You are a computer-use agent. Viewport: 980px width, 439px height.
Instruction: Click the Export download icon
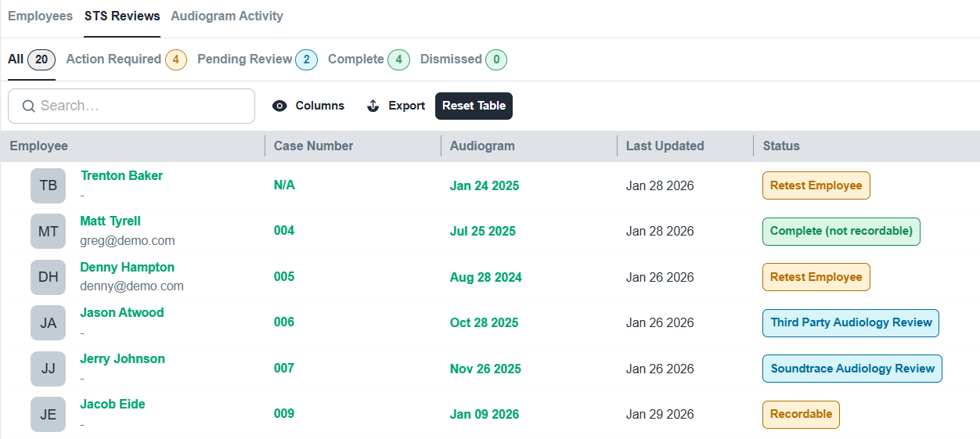click(373, 106)
